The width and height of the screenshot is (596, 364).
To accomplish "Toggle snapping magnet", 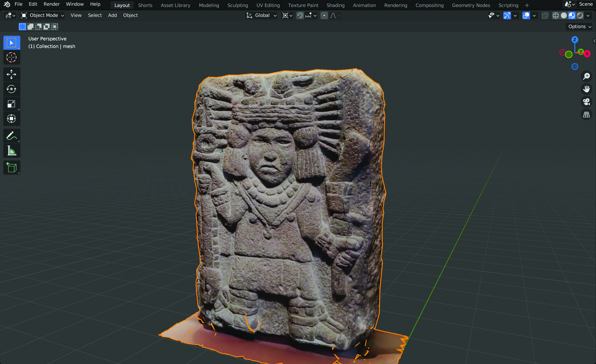I will pos(300,15).
